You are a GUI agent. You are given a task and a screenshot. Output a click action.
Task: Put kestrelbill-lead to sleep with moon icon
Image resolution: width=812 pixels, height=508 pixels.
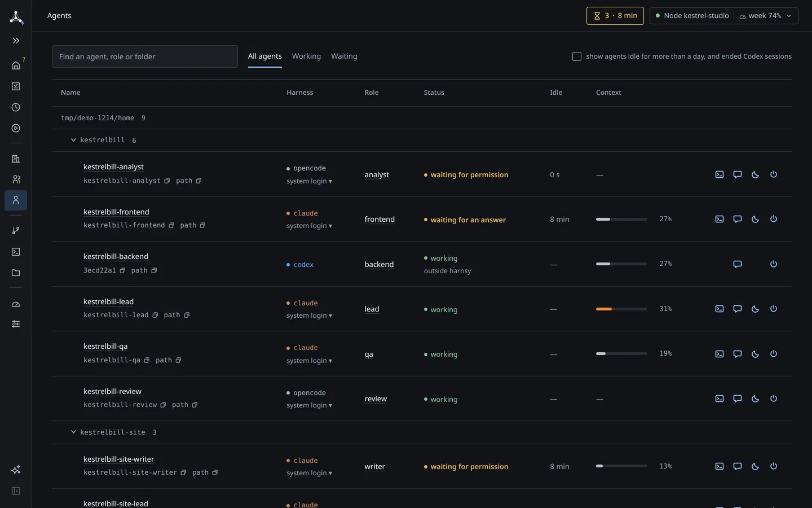(x=756, y=309)
